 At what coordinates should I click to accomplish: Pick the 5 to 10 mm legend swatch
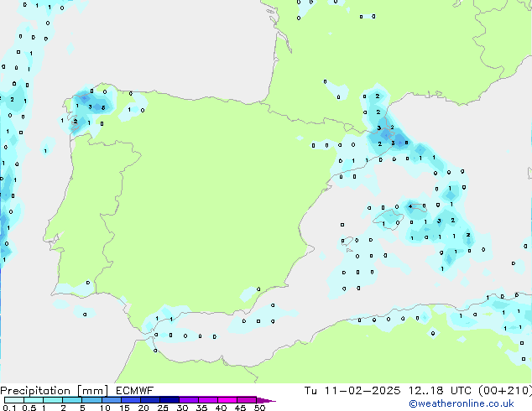click(92, 400)
